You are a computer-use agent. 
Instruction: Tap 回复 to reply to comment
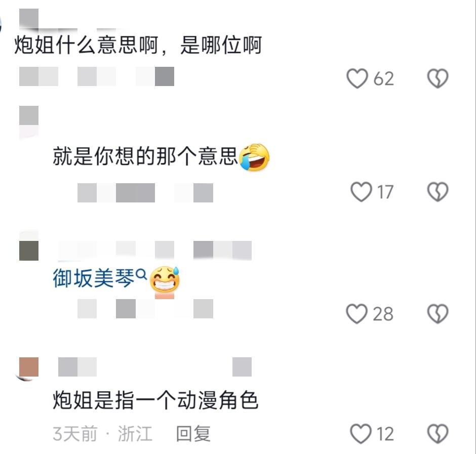(x=193, y=434)
